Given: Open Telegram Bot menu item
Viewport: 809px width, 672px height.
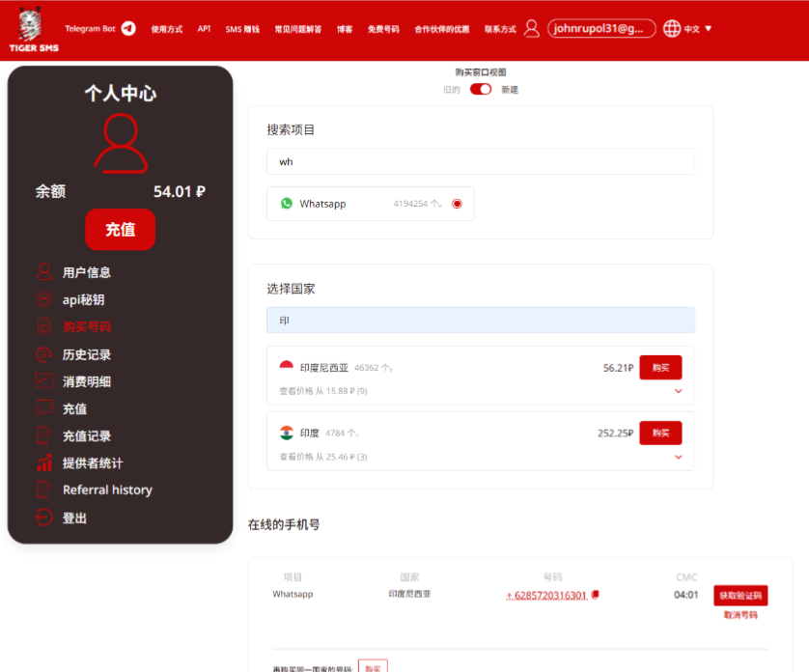Looking at the screenshot, I should coord(91,28).
